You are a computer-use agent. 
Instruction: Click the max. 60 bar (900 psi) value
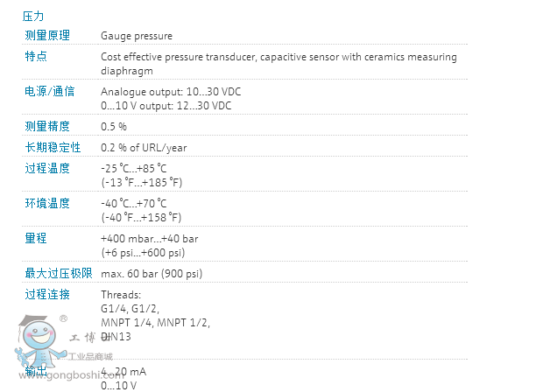152,274
